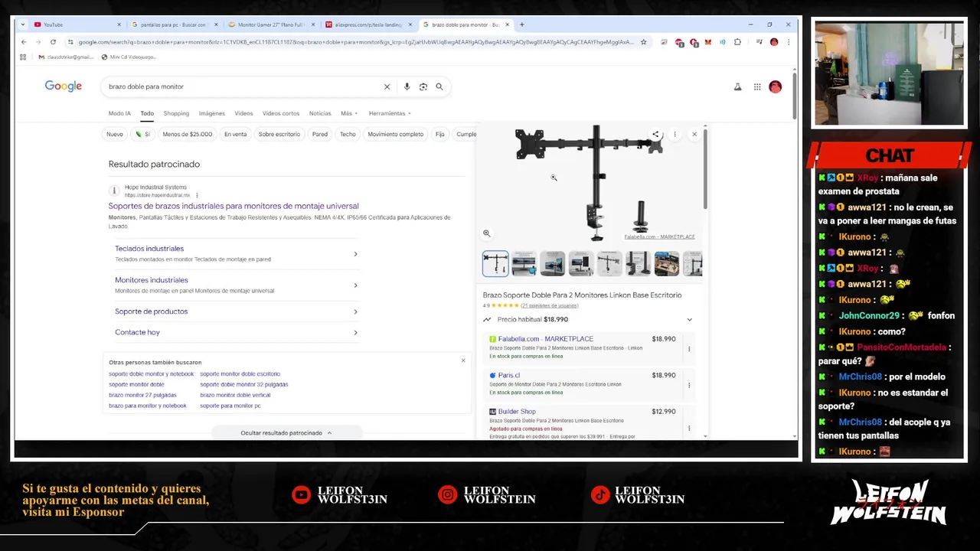980x551 pixels.
Task: Reload the page with the browser refresh icon
Action: (x=53, y=42)
